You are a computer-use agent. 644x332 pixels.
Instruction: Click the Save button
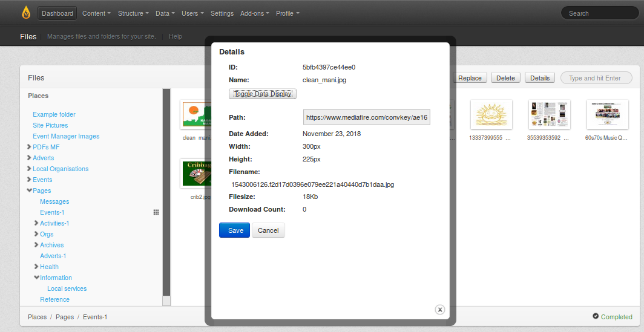(x=234, y=230)
